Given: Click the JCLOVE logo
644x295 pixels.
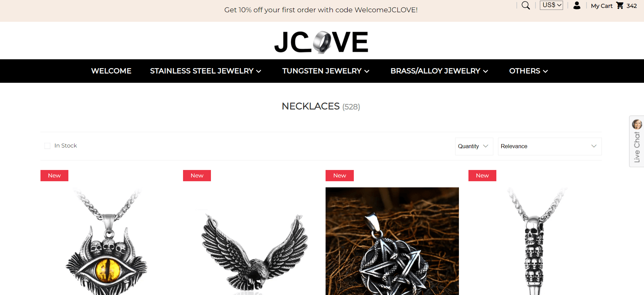Looking at the screenshot, I should [x=321, y=42].
